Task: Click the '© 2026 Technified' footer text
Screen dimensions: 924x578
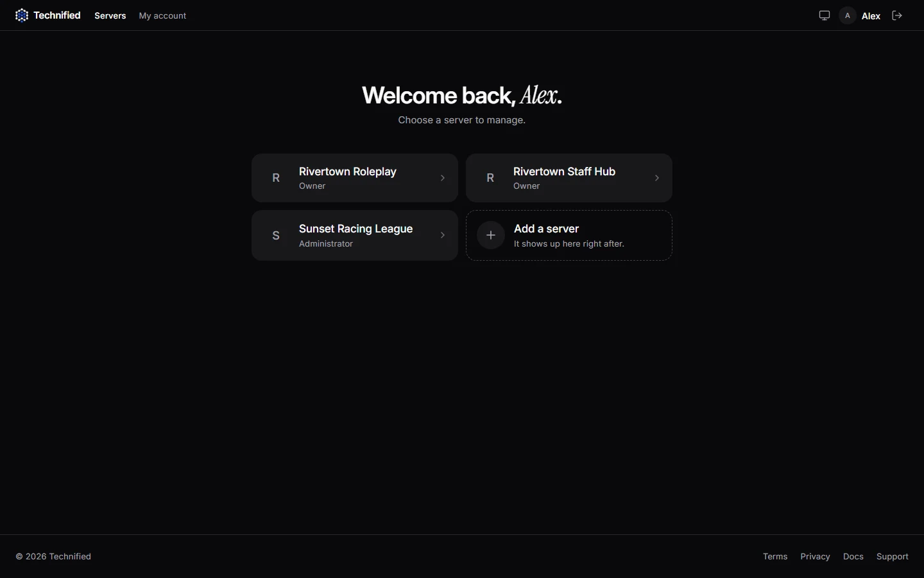Action: point(53,556)
